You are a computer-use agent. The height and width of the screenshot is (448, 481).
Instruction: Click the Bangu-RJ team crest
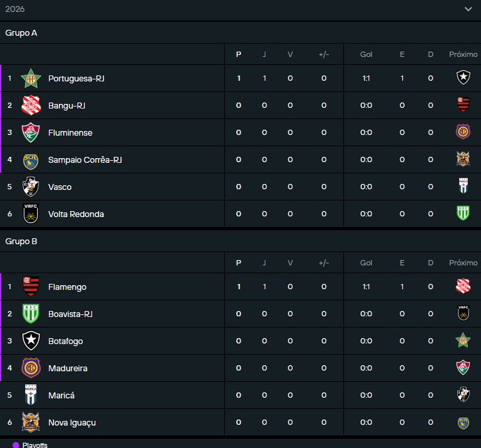tap(31, 106)
